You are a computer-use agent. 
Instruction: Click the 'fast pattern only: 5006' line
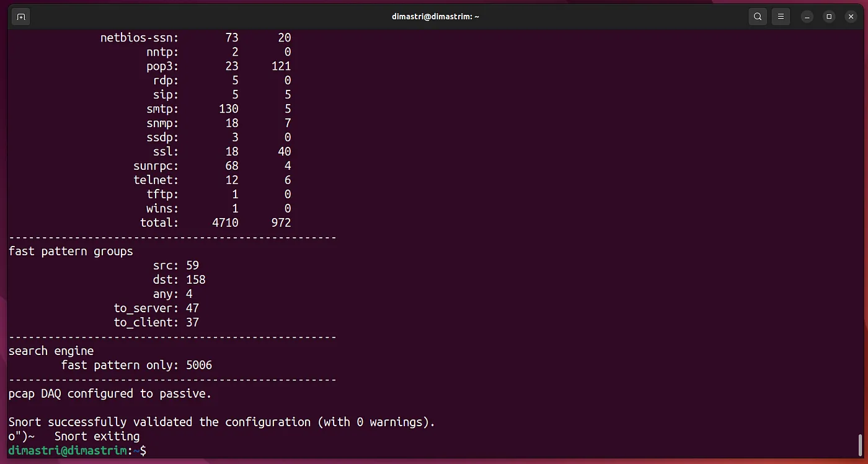tap(136, 365)
